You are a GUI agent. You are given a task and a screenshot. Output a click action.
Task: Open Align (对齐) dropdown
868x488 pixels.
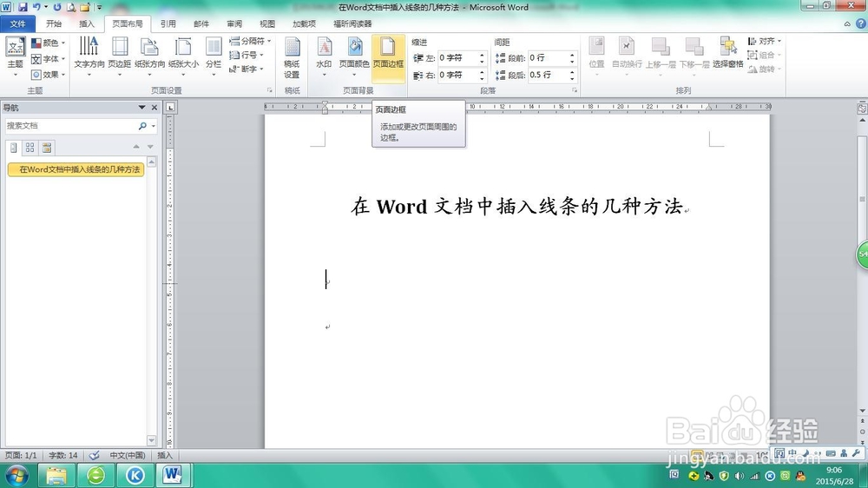coord(765,41)
